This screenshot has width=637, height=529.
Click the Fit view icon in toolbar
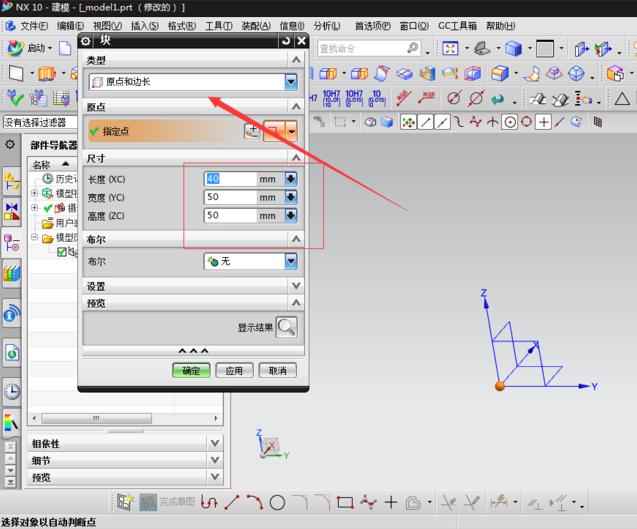coord(450,48)
